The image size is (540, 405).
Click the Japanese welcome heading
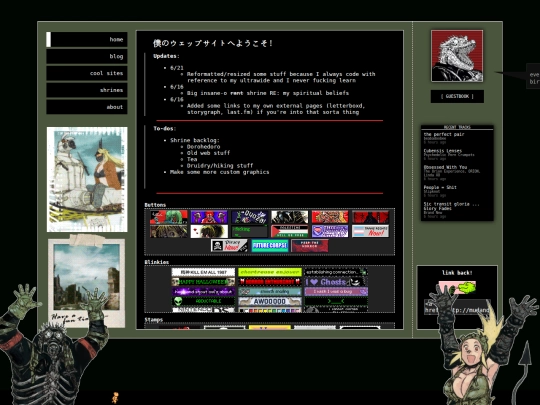(213, 43)
